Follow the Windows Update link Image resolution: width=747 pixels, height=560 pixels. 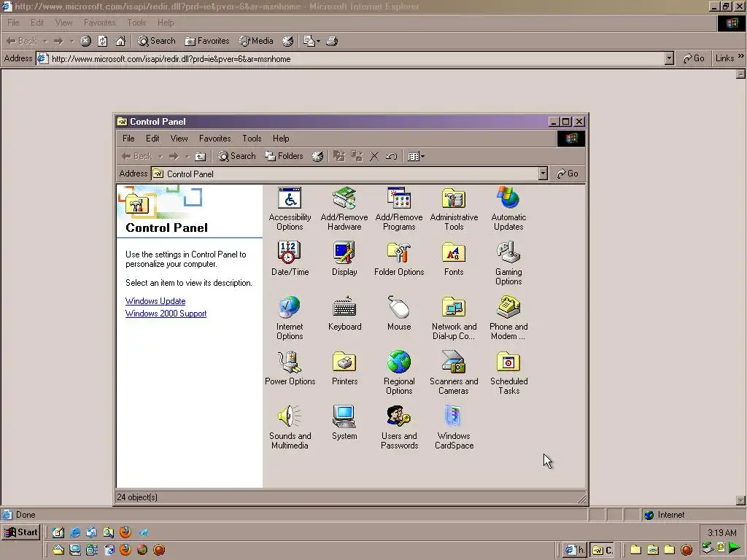tap(155, 301)
